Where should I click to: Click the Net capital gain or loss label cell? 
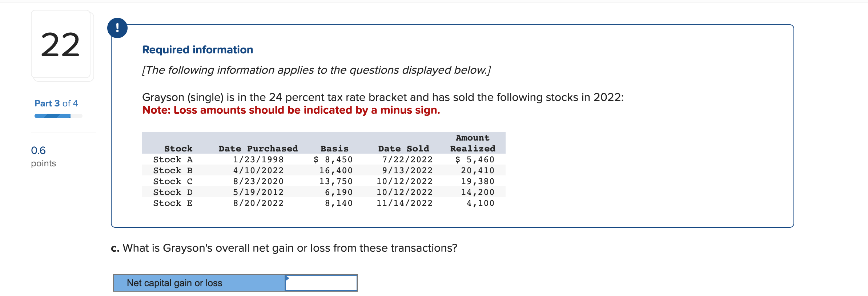point(199,283)
